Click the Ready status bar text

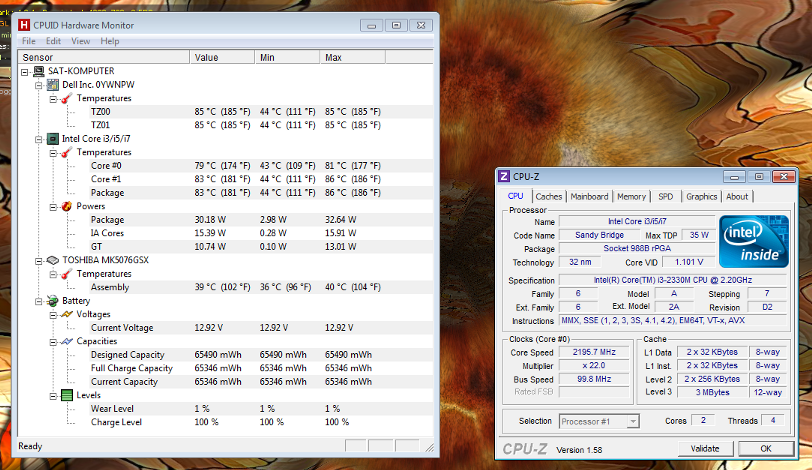click(x=30, y=446)
